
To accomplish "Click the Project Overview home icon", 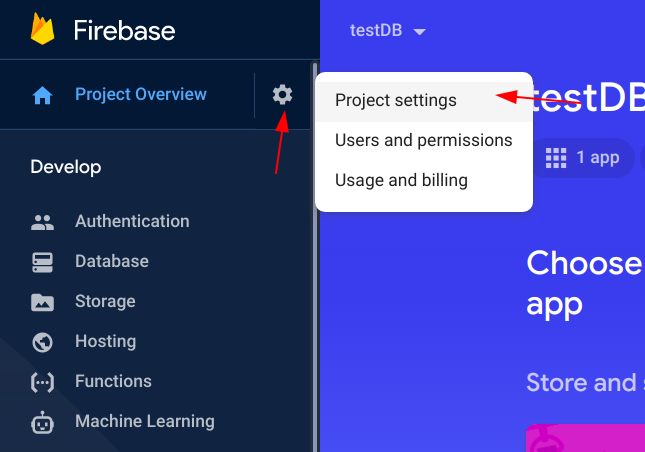I will tap(42, 95).
